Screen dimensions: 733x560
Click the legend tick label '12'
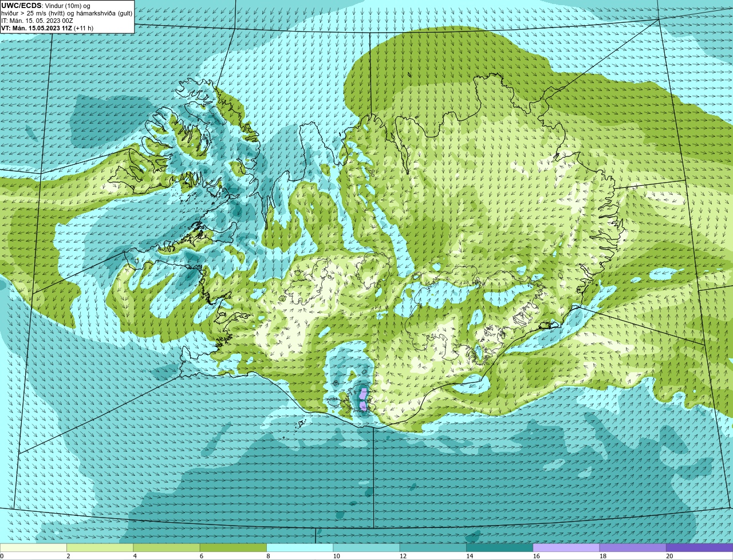[403, 556]
